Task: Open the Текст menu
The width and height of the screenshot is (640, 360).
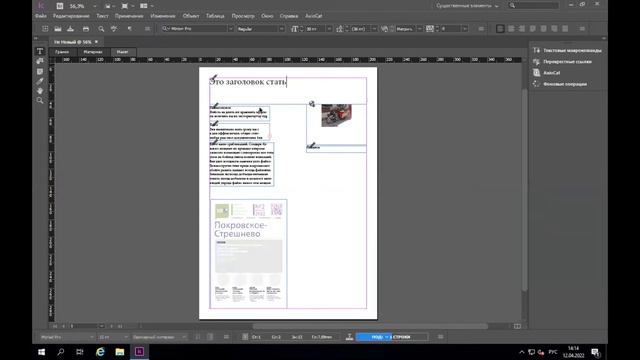Action: 102,16
